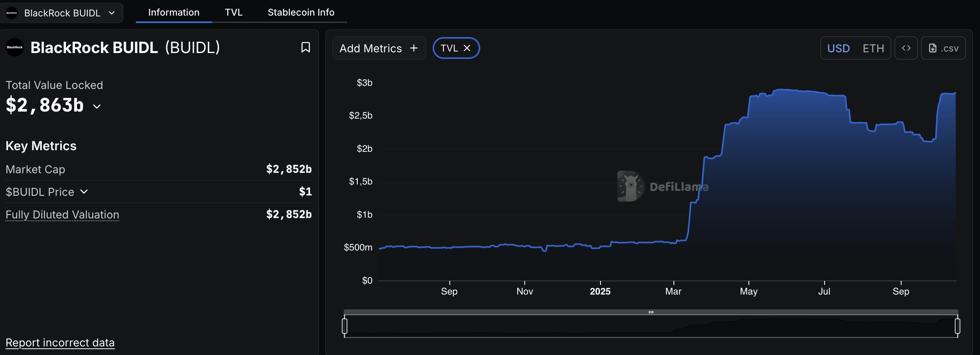Switch to the TVL tab
The image size is (980, 355).
(233, 12)
